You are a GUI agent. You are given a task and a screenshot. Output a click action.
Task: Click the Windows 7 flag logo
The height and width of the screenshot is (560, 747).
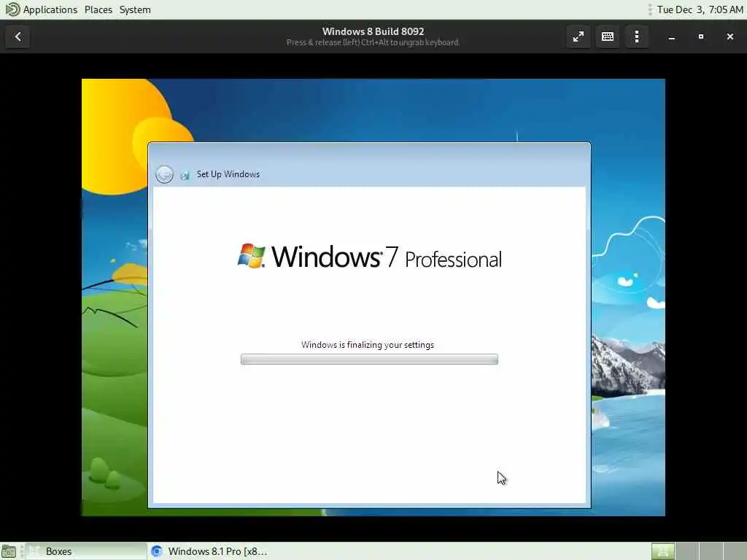tap(251, 256)
